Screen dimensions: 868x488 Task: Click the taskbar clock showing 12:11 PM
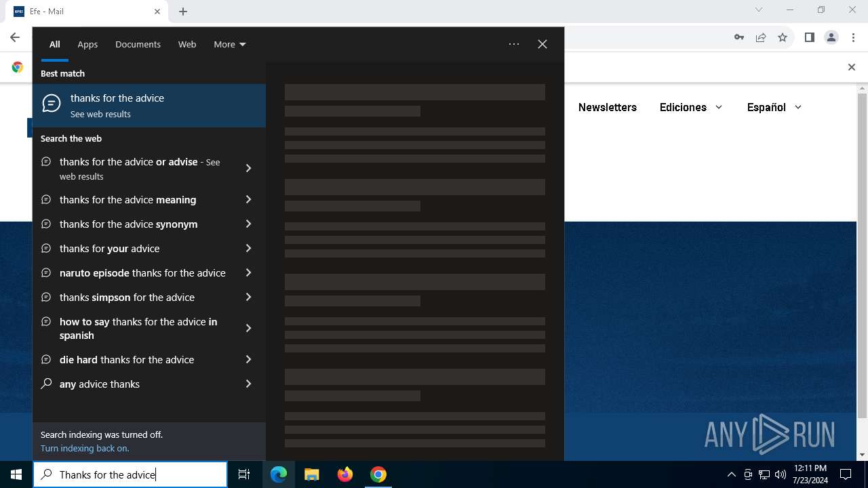point(810,474)
